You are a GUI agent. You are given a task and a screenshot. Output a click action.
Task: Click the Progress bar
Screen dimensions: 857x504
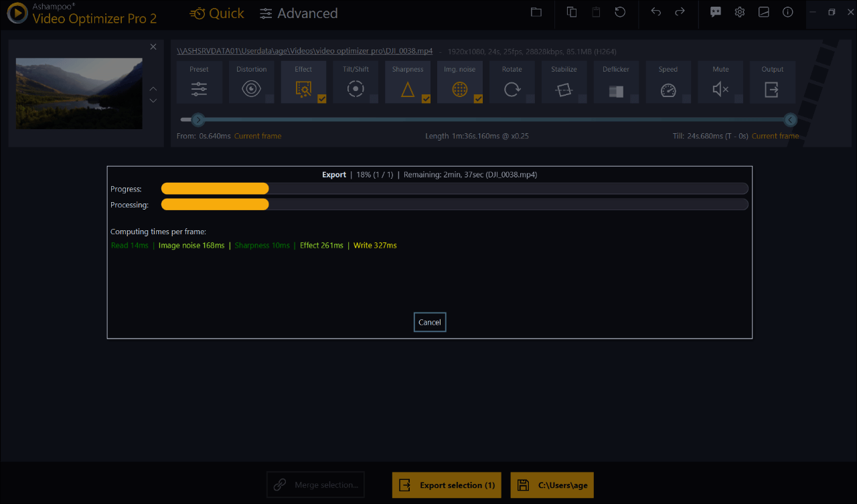(x=455, y=189)
